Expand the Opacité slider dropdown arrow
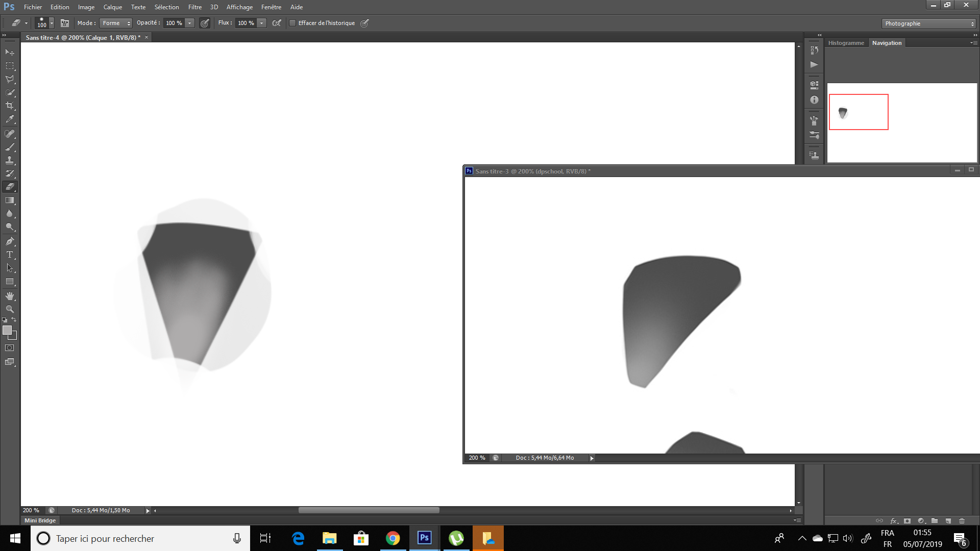The image size is (980, 551). pos(190,23)
